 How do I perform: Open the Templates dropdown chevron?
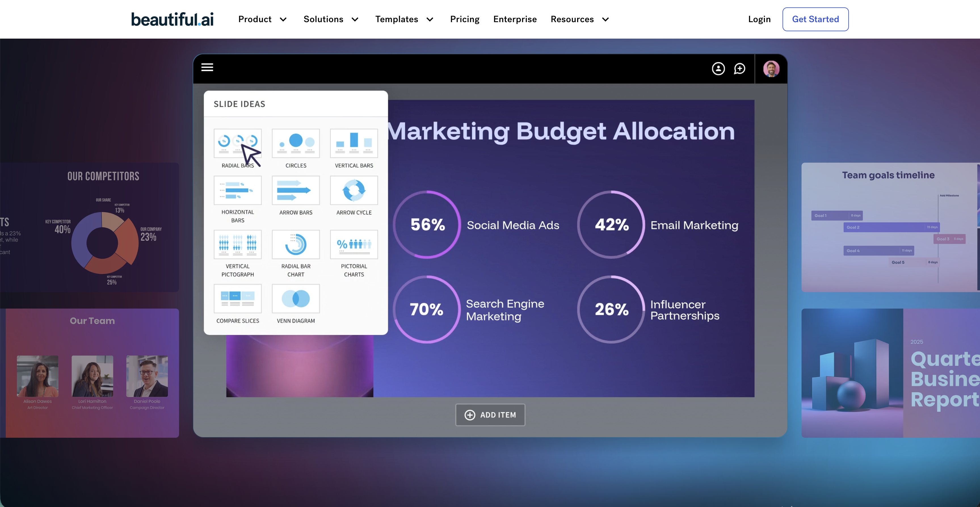pos(430,19)
